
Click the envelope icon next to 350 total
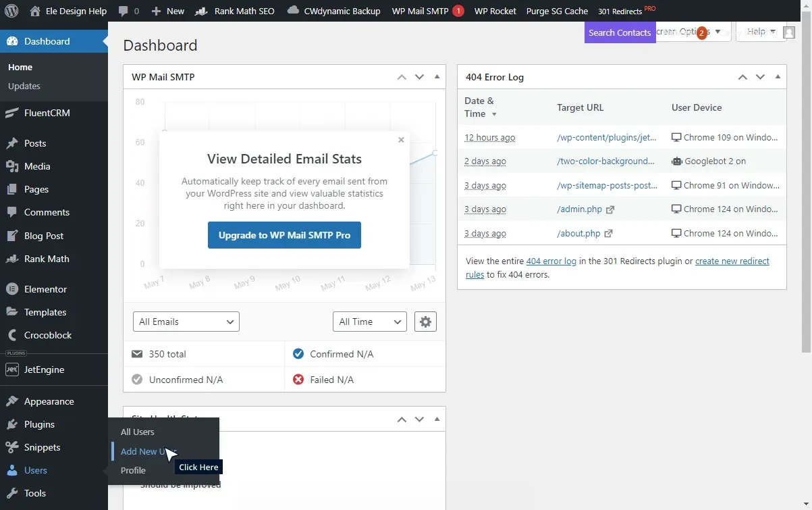(x=138, y=353)
